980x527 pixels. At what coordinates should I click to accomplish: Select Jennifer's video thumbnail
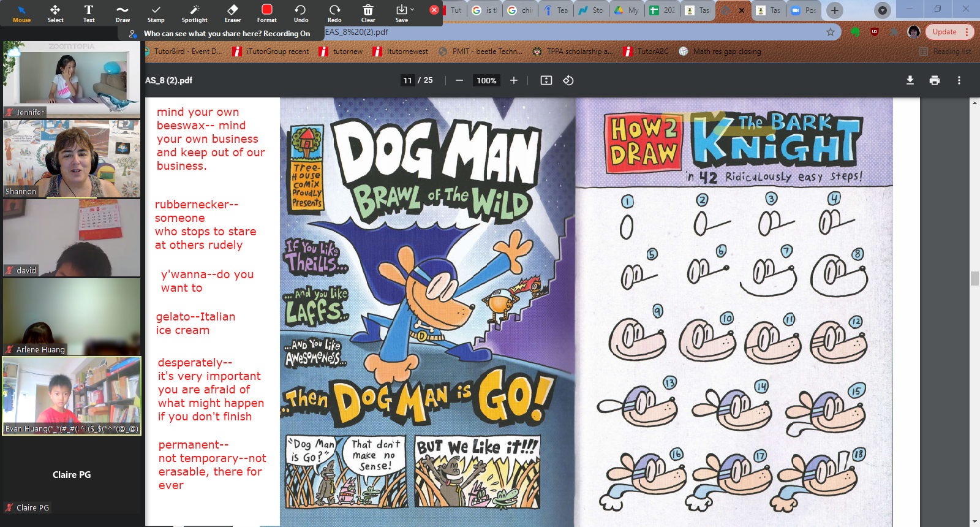click(x=72, y=80)
